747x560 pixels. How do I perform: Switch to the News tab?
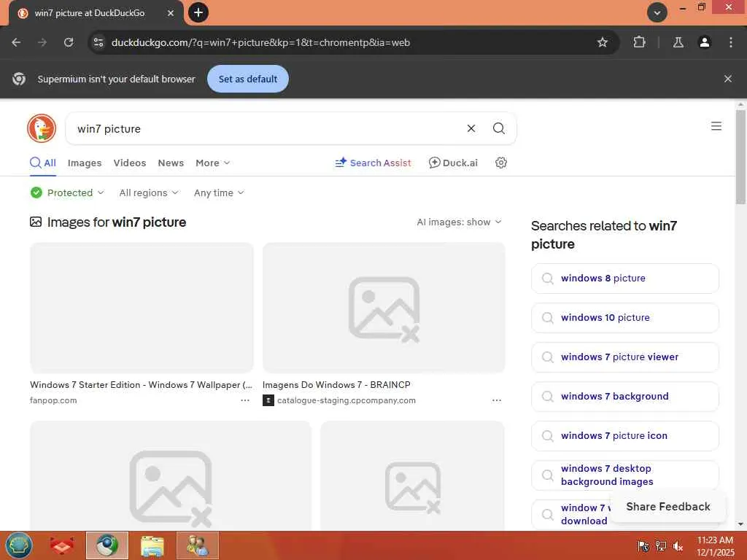171,163
